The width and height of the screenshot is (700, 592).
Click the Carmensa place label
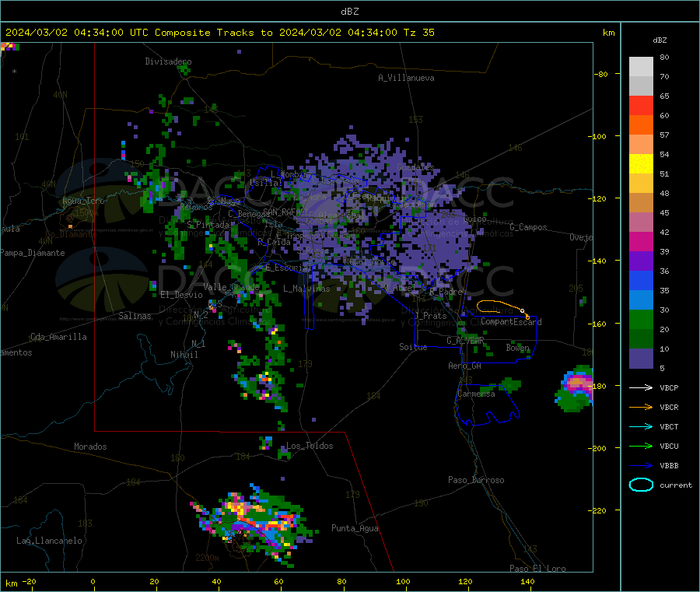476,394
